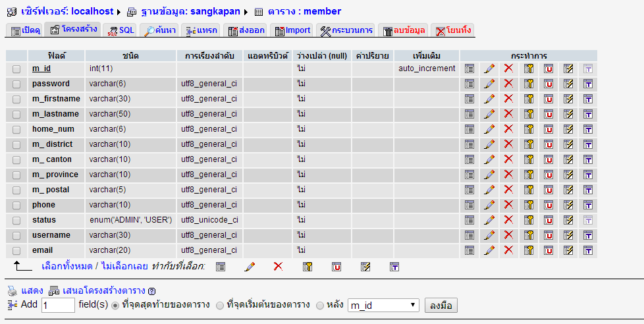The height and width of the screenshot is (324, 644).
Task: Click the auto_increment extra cell
Action: click(x=427, y=68)
